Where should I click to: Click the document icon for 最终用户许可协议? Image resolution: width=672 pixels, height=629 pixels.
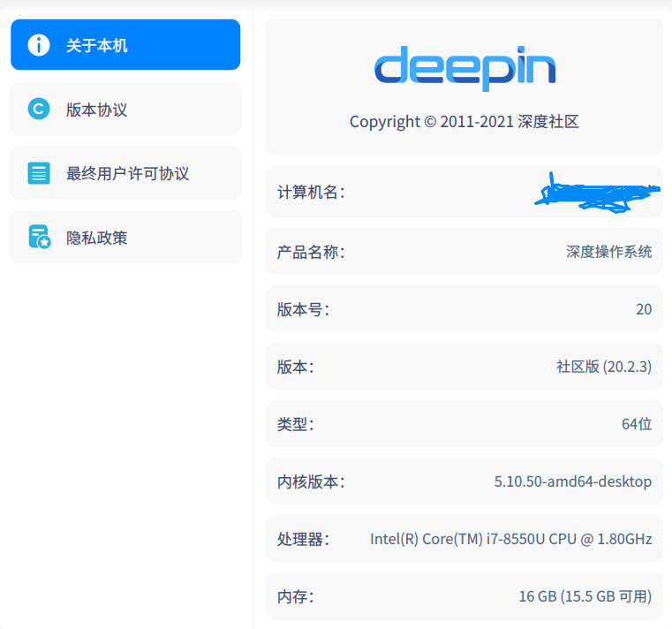(x=39, y=173)
